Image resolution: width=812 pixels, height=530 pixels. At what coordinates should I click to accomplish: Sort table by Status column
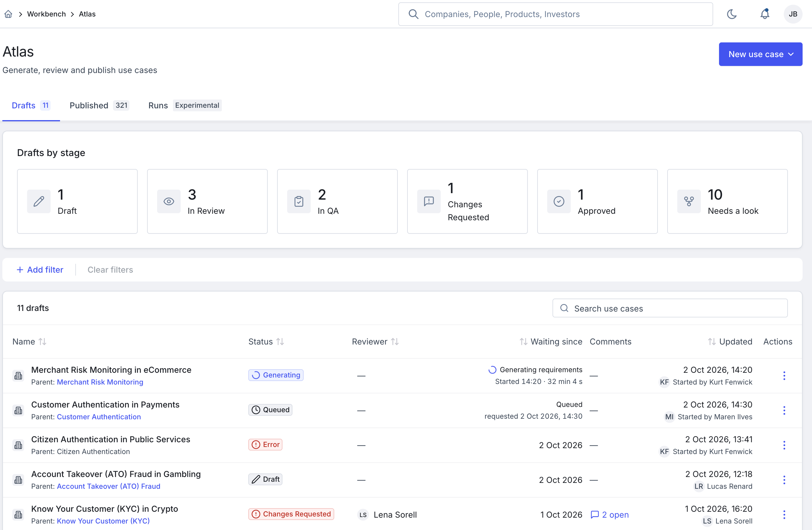coord(266,342)
